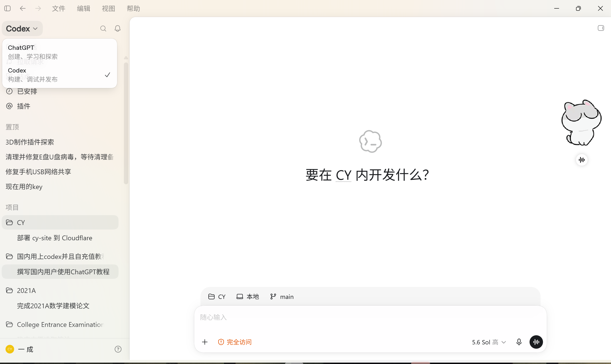Open the 编辑 menu
Screen dimensions: 611x364
pos(83,9)
